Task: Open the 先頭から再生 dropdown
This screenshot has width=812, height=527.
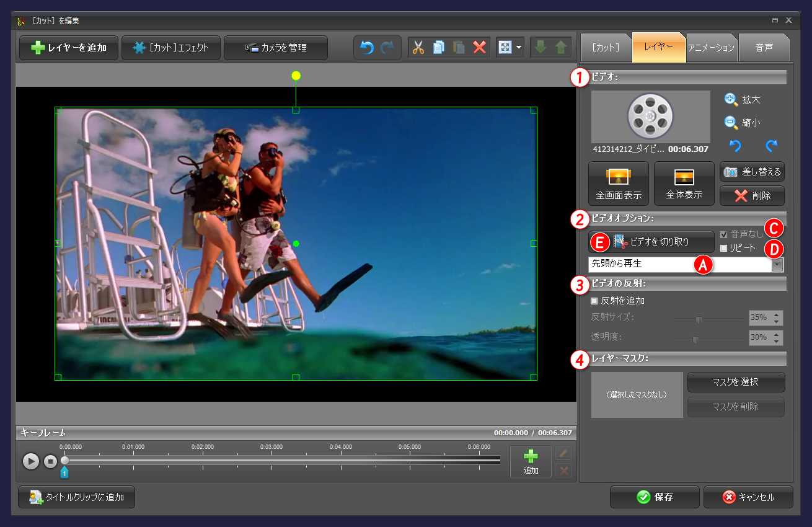Action: (777, 265)
